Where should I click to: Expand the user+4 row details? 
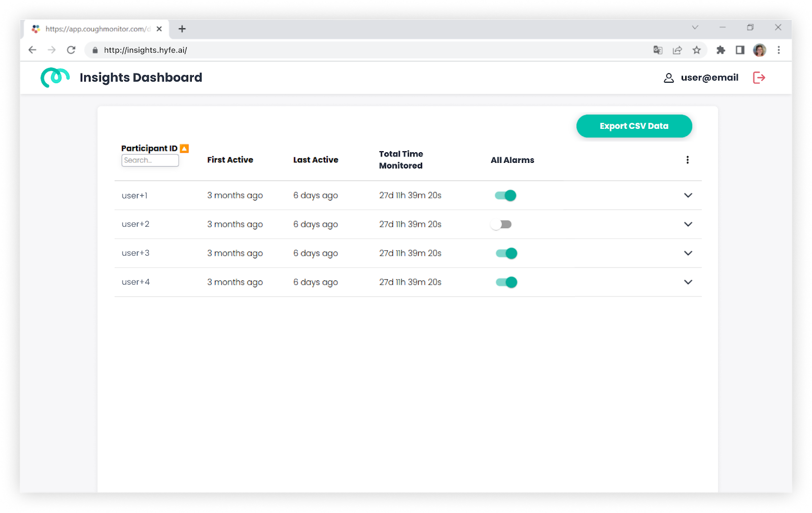[x=688, y=282]
